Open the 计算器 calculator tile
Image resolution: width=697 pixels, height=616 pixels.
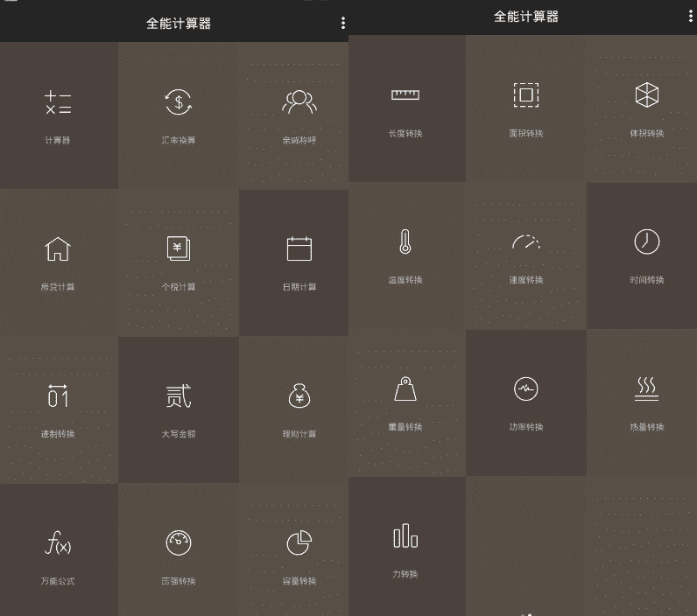coord(59,115)
